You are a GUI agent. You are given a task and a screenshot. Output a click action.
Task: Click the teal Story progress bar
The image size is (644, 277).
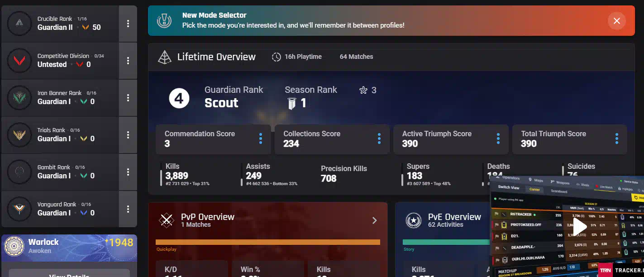pos(446,242)
